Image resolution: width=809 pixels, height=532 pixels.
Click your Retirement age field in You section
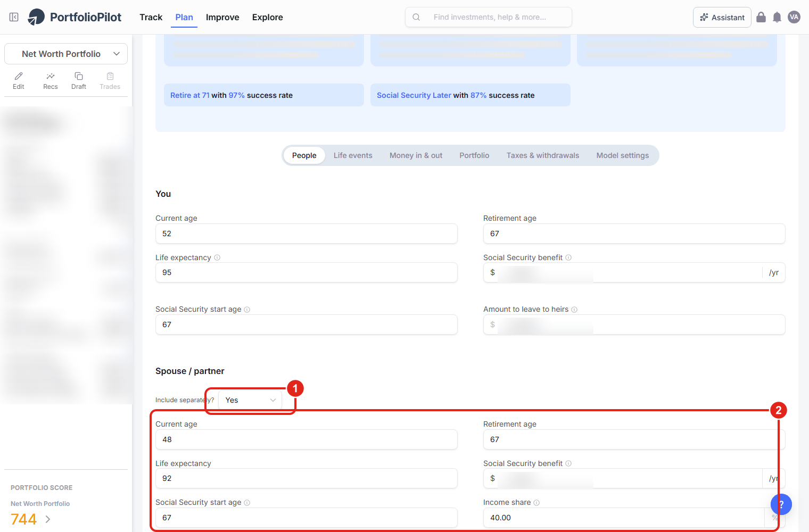pyautogui.click(x=634, y=234)
